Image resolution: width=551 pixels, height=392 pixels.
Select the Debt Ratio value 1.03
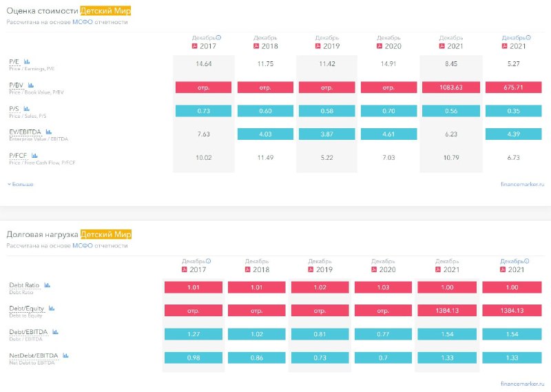383,287
